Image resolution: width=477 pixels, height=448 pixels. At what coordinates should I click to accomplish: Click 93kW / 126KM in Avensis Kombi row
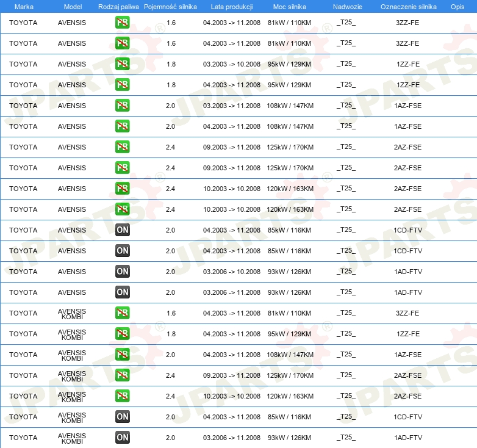[x=290, y=438]
